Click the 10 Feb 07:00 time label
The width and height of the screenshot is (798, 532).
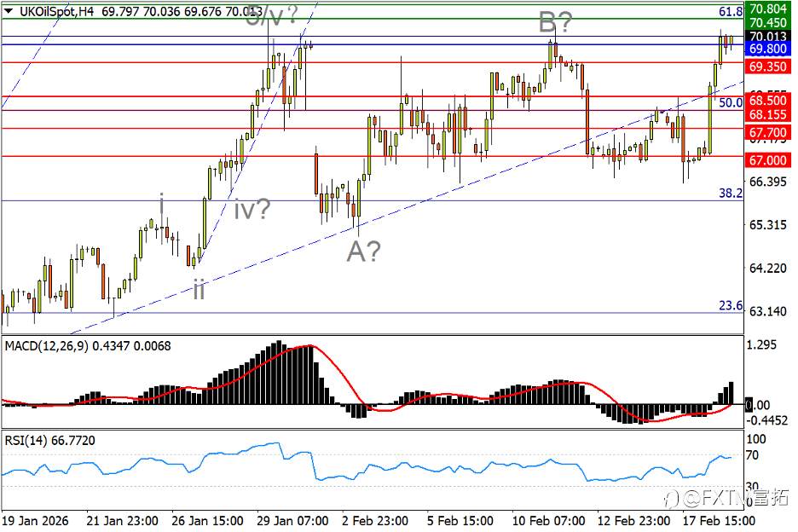(x=548, y=521)
